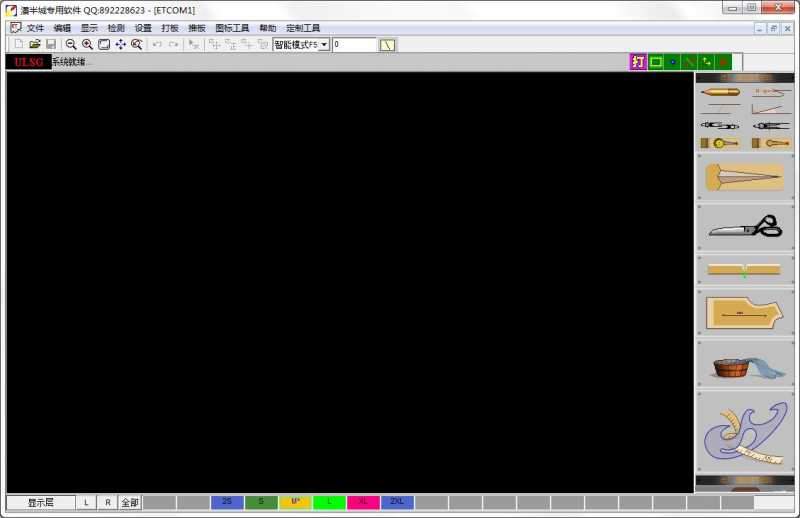Open the wooden basin fabric tool

tap(745, 365)
